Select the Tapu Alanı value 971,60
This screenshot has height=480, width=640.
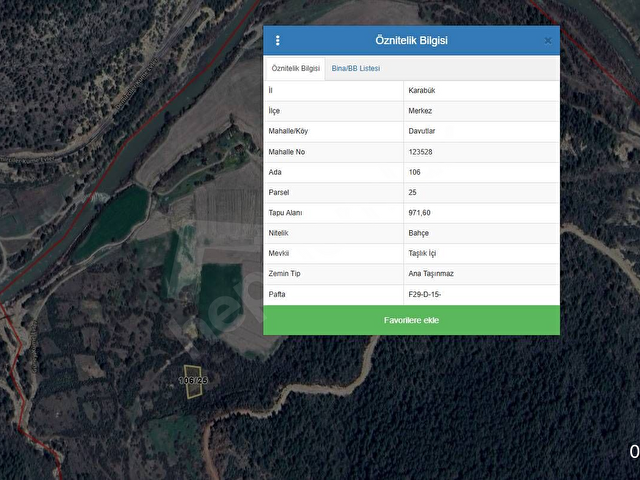[x=419, y=213]
